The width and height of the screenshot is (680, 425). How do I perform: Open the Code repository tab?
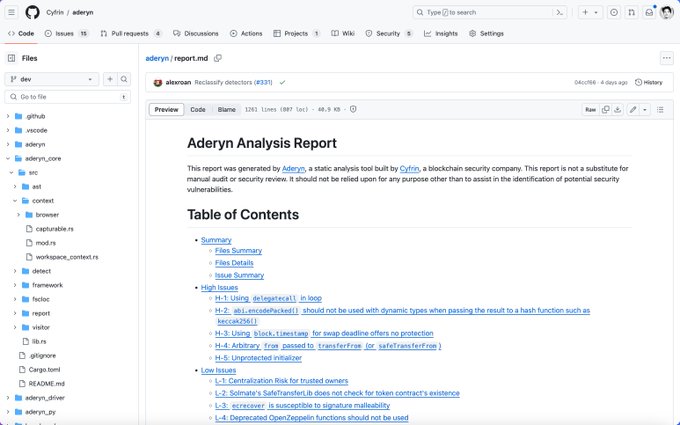click(x=21, y=33)
